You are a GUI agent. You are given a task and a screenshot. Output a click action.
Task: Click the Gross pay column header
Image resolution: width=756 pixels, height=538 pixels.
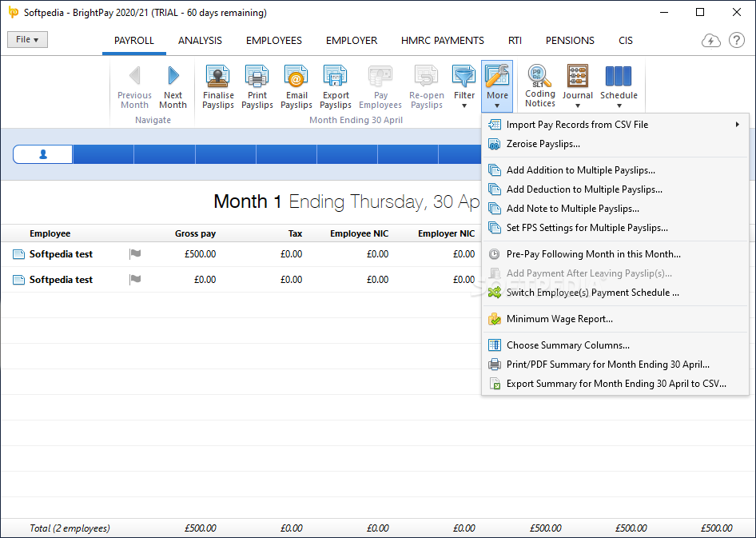pyautogui.click(x=195, y=233)
